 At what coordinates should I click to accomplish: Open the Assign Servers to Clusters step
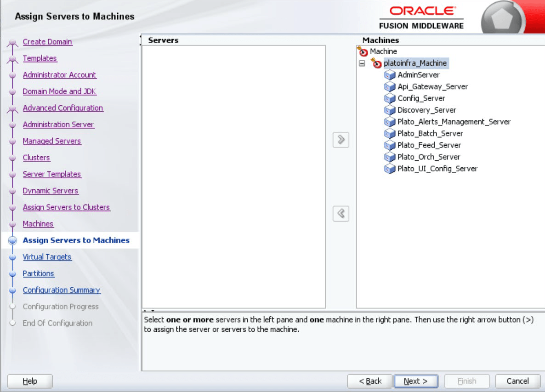(66, 207)
